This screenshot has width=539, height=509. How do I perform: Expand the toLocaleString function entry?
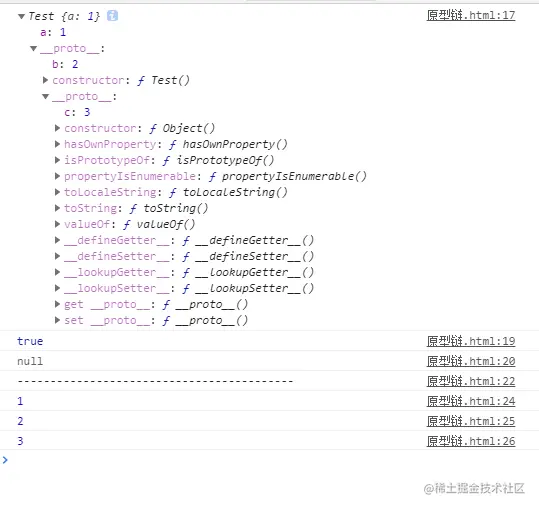pos(57,192)
